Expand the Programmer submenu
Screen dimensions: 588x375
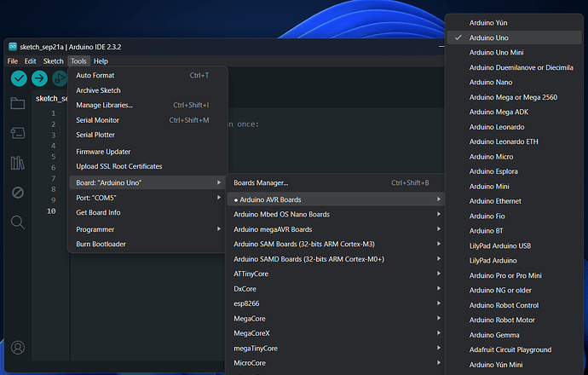pos(147,229)
